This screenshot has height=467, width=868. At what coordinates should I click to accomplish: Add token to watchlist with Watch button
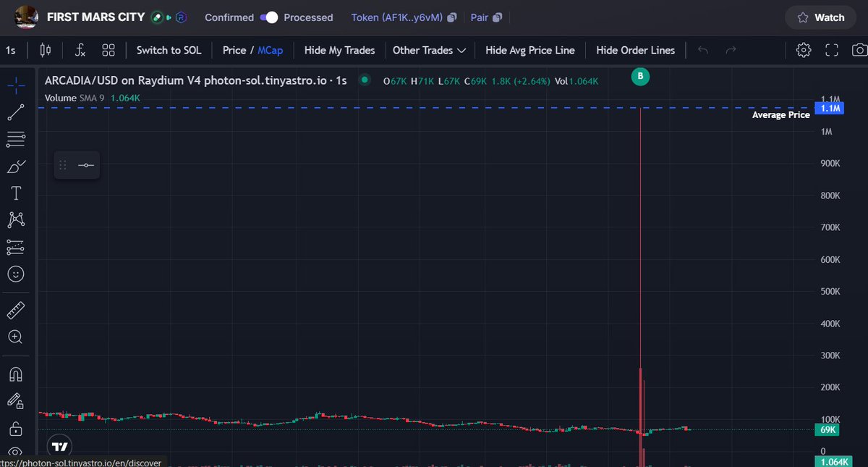click(821, 17)
